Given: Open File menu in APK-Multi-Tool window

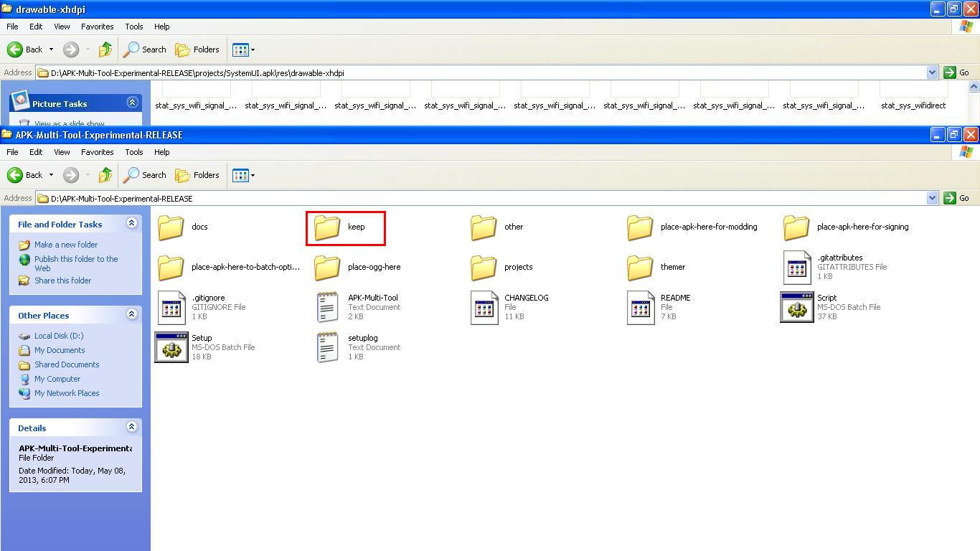Looking at the screenshot, I should [12, 152].
